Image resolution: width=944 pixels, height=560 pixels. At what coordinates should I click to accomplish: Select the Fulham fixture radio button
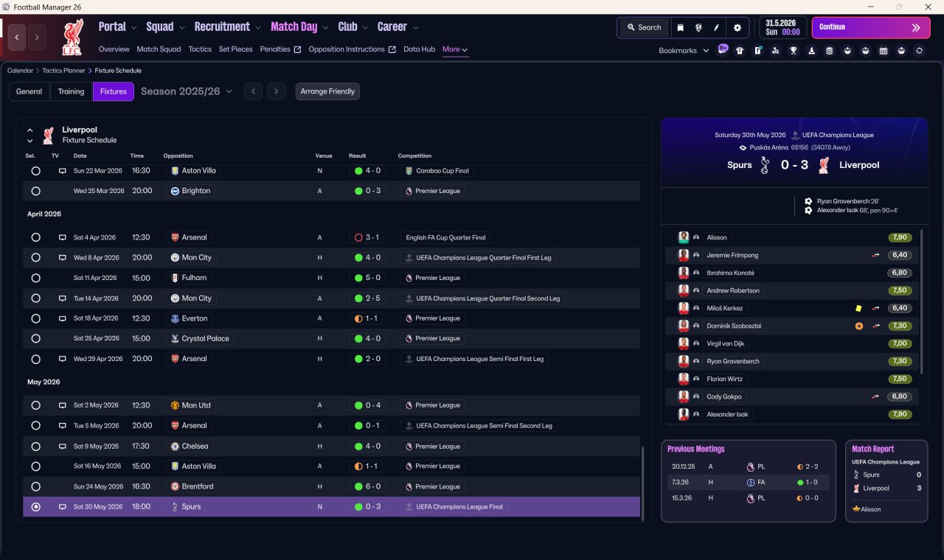pyautogui.click(x=35, y=278)
